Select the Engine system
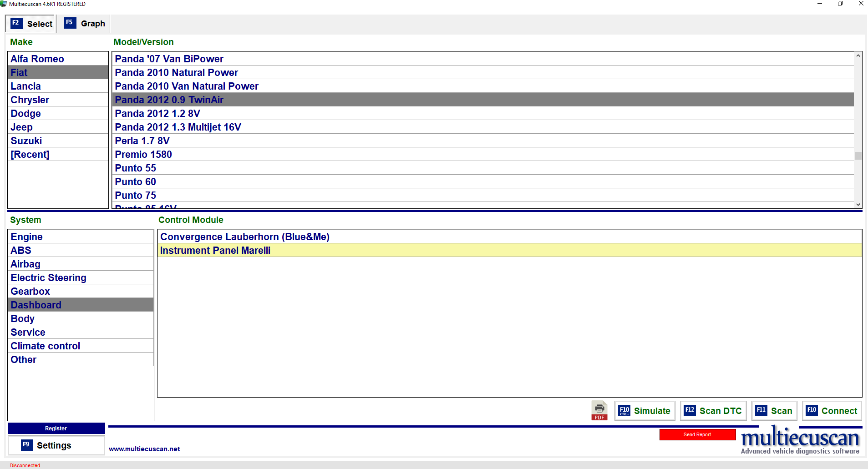 click(x=81, y=237)
